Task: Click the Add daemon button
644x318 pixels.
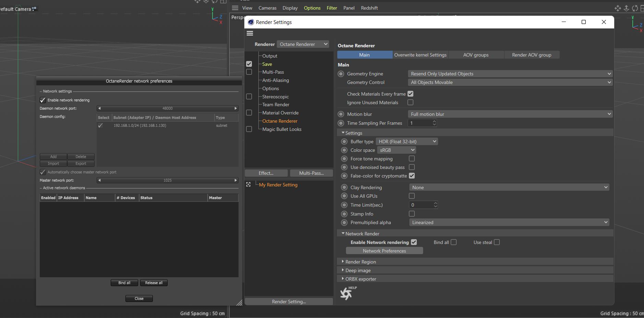Action: [x=53, y=157]
